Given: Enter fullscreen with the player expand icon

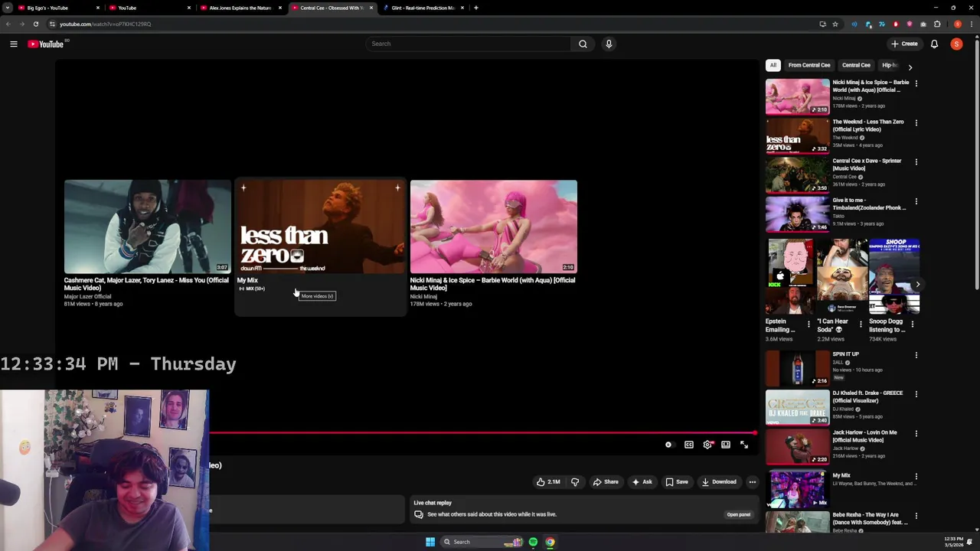Looking at the screenshot, I should click(x=744, y=445).
